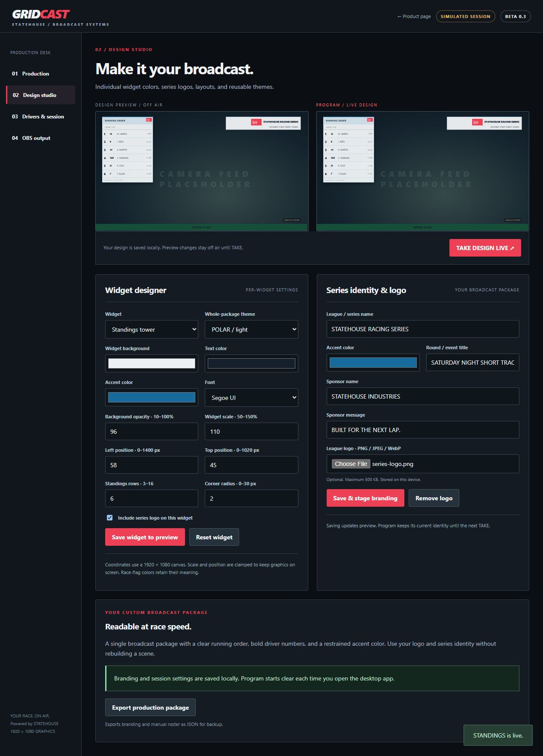The height and width of the screenshot is (756, 543).
Task: Click the 'Widget designer' heading
Action: point(136,290)
